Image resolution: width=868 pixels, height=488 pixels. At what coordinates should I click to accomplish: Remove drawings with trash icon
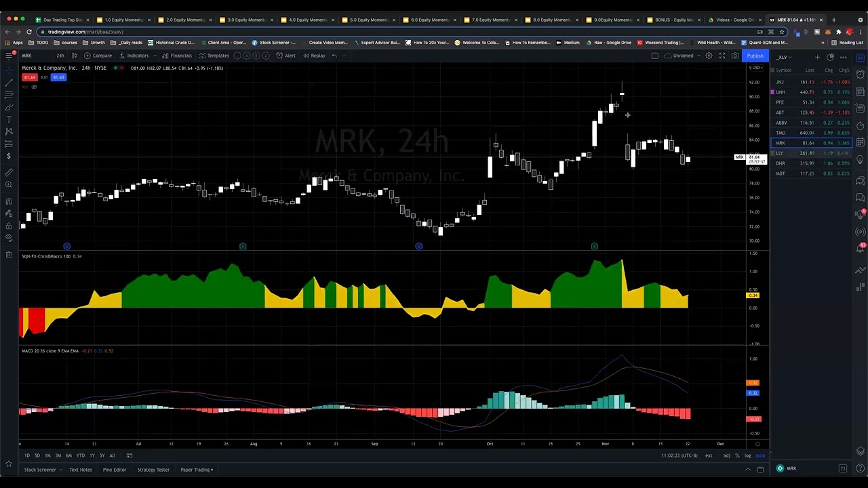[x=9, y=255]
